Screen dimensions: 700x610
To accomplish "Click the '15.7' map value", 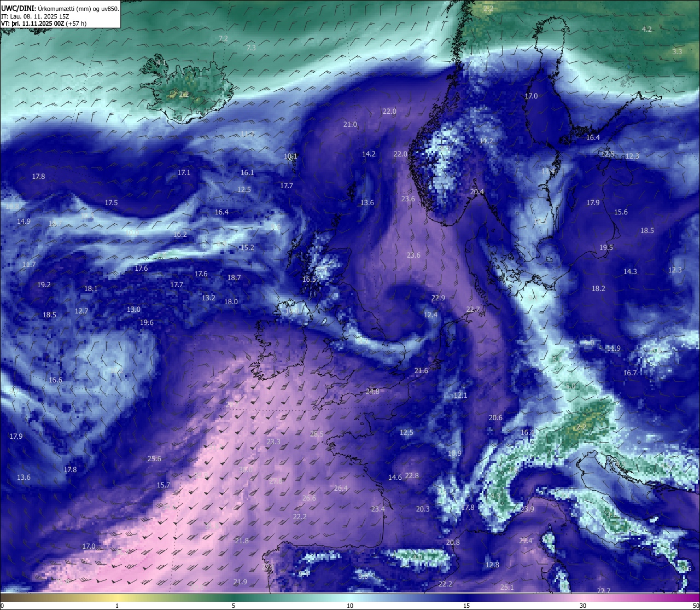I will coord(164,485).
